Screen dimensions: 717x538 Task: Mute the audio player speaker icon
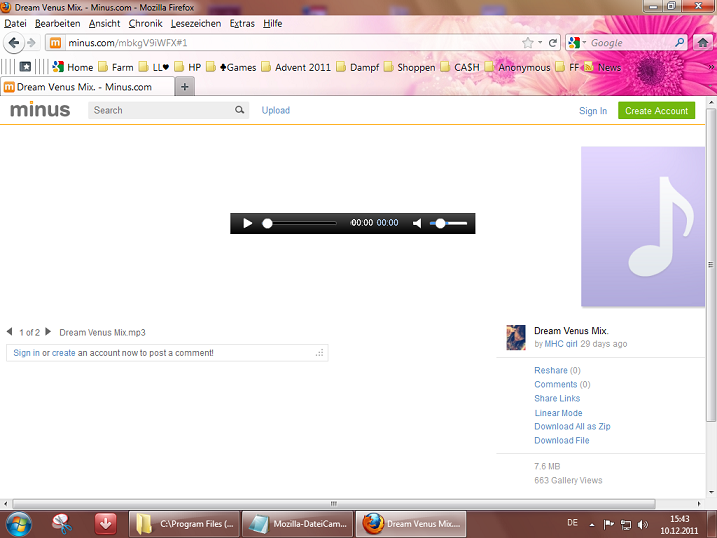[x=417, y=223]
